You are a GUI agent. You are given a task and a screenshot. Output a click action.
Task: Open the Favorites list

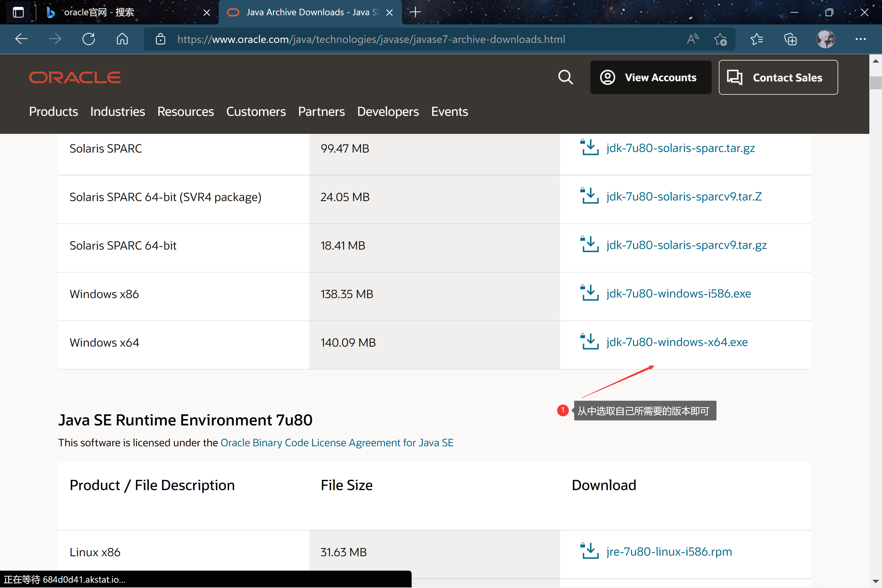[x=757, y=39]
